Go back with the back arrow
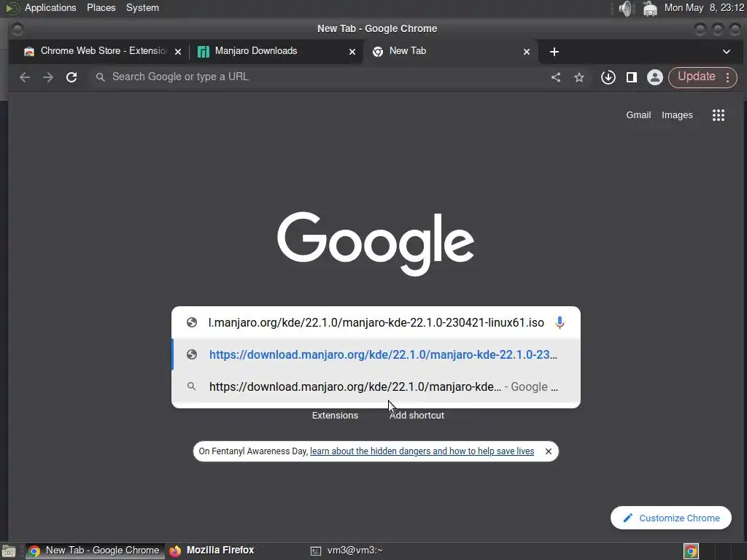 click(x=25, y=77)
